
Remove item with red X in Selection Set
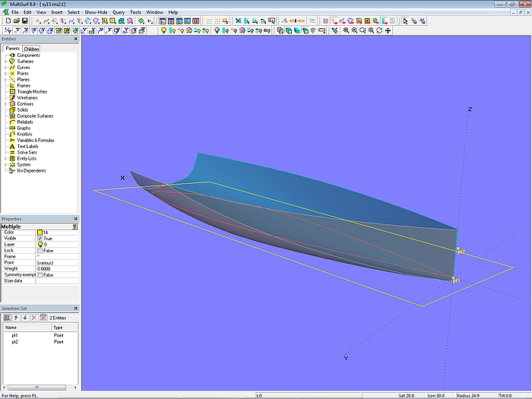coord(33,317)
